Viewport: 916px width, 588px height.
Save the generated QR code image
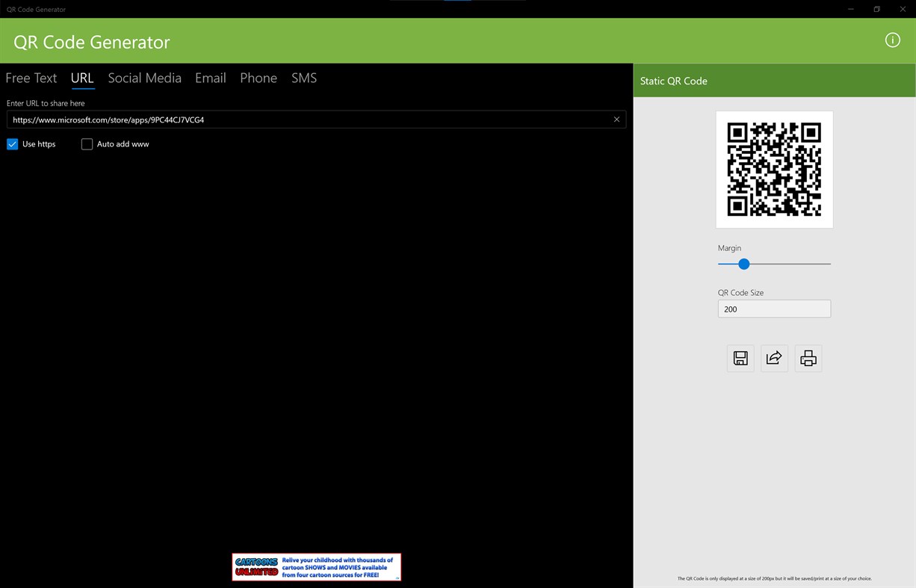[740, 358]
